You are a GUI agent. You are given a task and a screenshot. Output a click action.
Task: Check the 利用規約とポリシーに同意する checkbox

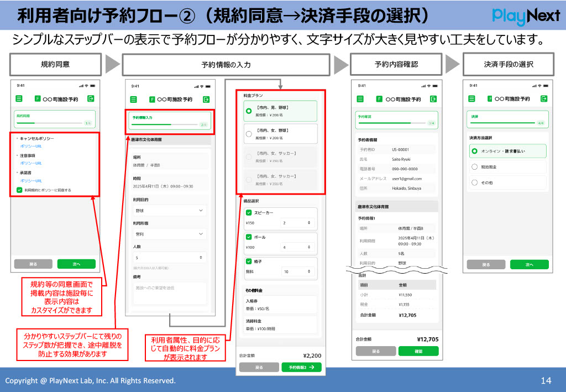tap(19, 190)
